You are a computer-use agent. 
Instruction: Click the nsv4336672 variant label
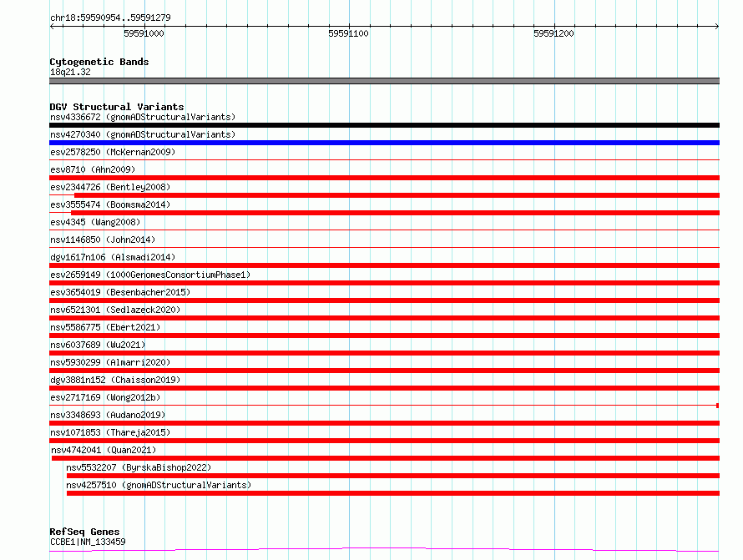[143, 117]
